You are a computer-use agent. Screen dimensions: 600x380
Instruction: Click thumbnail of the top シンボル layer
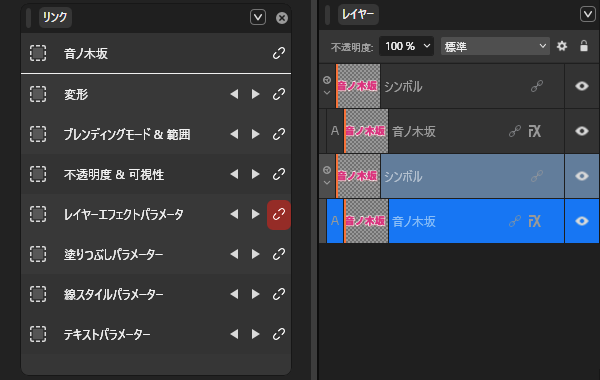click(x=358, y=86)
